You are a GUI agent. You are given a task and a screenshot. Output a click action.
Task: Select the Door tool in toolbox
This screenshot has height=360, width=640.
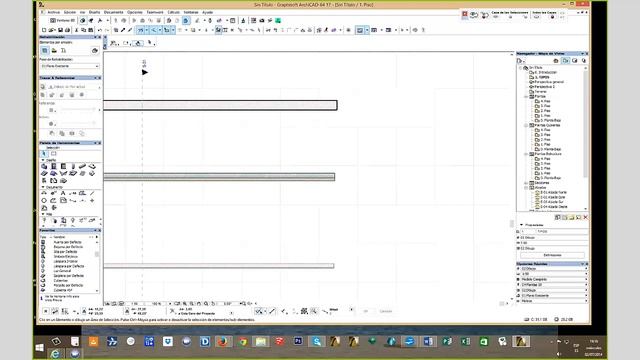click(x=53, y=167)
